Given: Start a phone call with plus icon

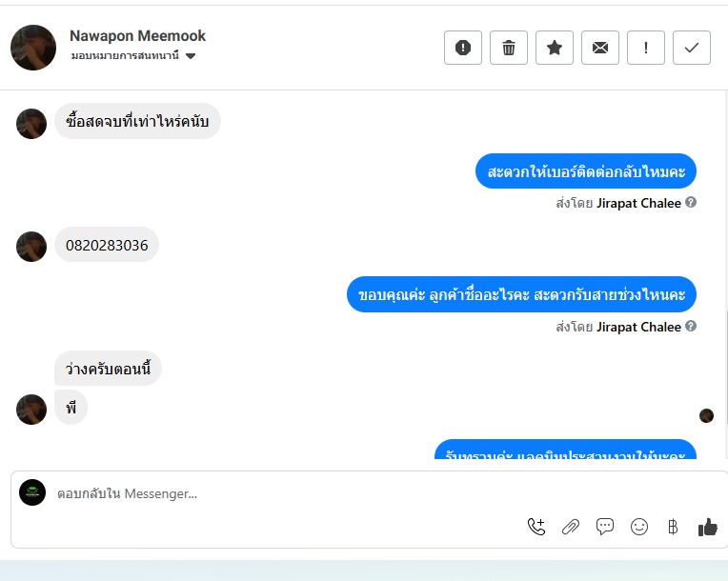Looking at the screenshot, I should [x=536, y=527].
